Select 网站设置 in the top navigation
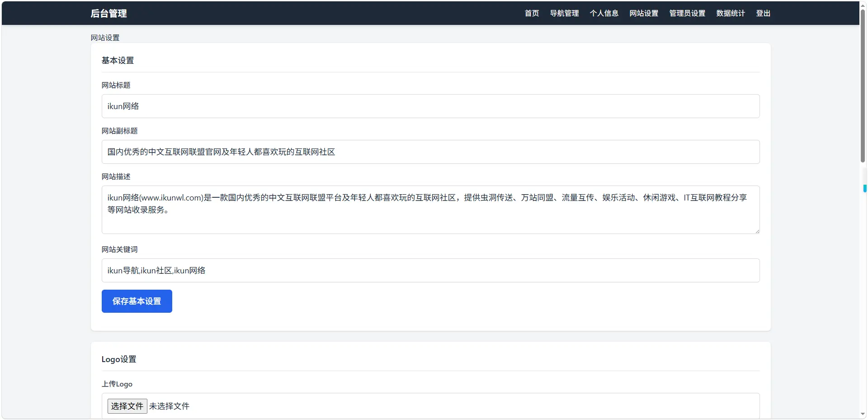Image resolution: width=868 pixels, height=420 pixels. [644, 13]
